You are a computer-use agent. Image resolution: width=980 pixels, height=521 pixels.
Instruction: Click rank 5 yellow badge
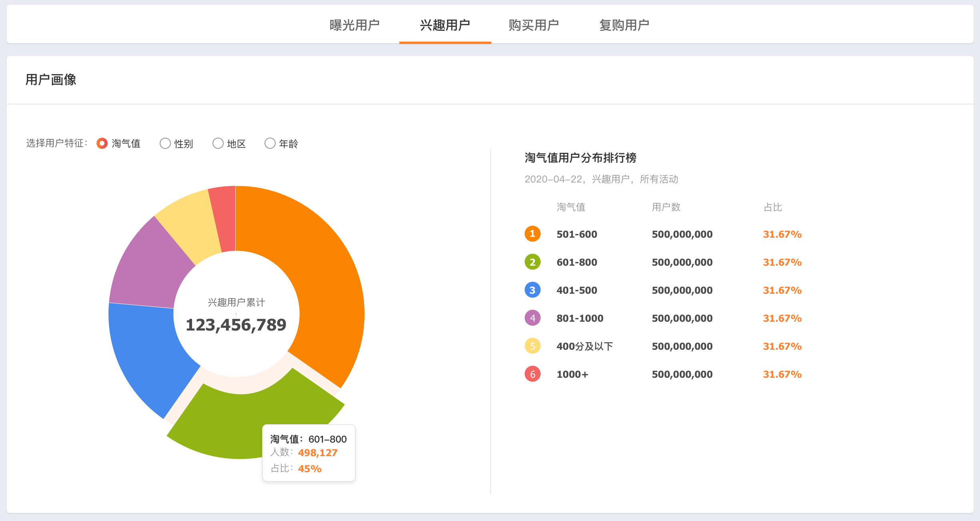pos(533,346)
